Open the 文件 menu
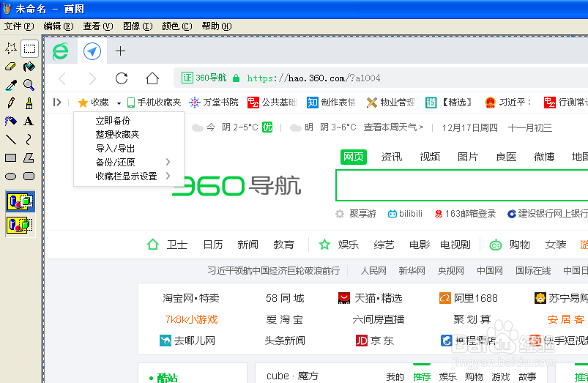The width and height of the screenshot is (588, 383). coord(19,26)
